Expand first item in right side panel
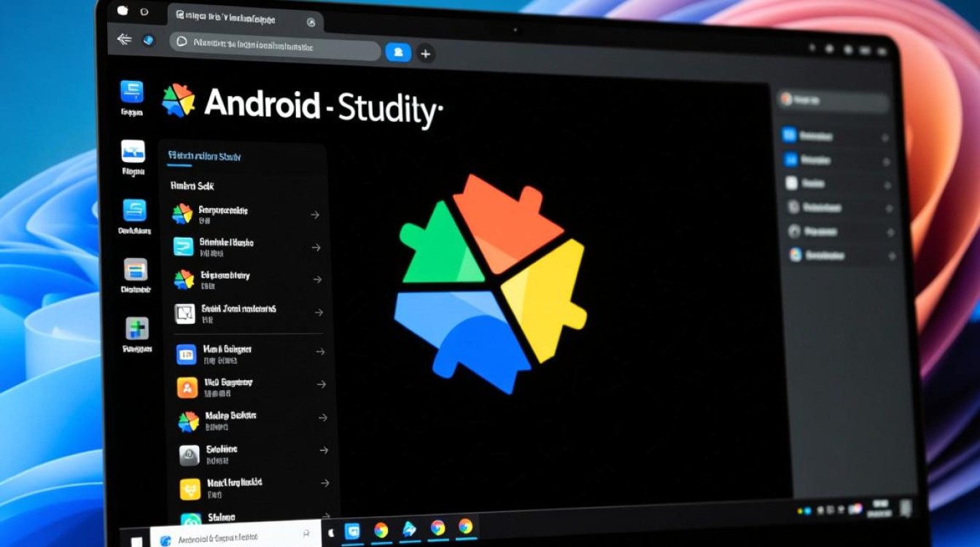The image size is (980, 547). pyautogui.click(x=885, y=137)
